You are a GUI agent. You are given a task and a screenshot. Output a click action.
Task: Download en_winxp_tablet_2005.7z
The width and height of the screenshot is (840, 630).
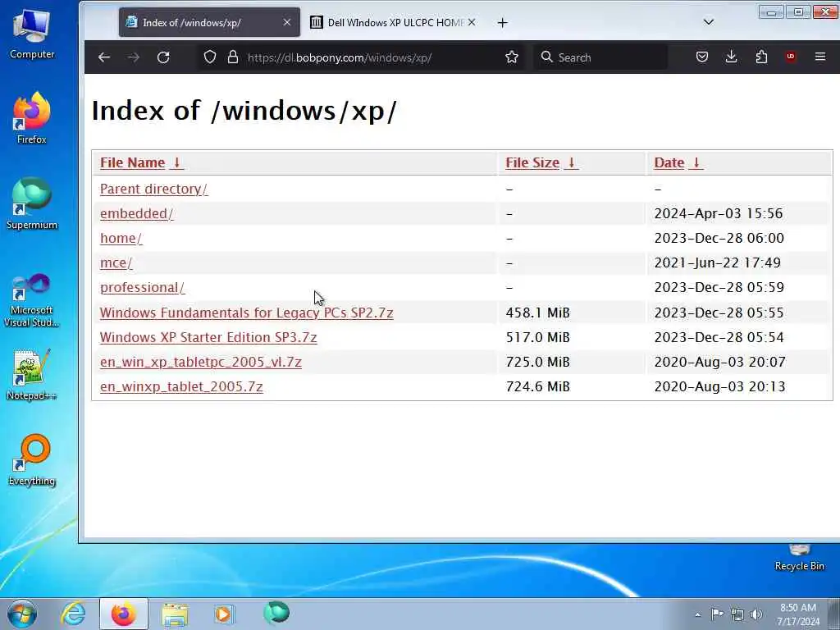[181, 387]
